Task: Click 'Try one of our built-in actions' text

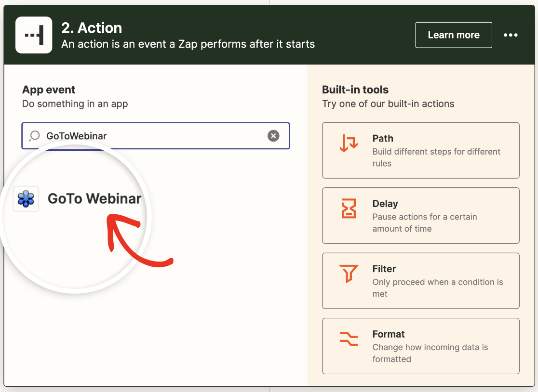Action: (388, 104)
